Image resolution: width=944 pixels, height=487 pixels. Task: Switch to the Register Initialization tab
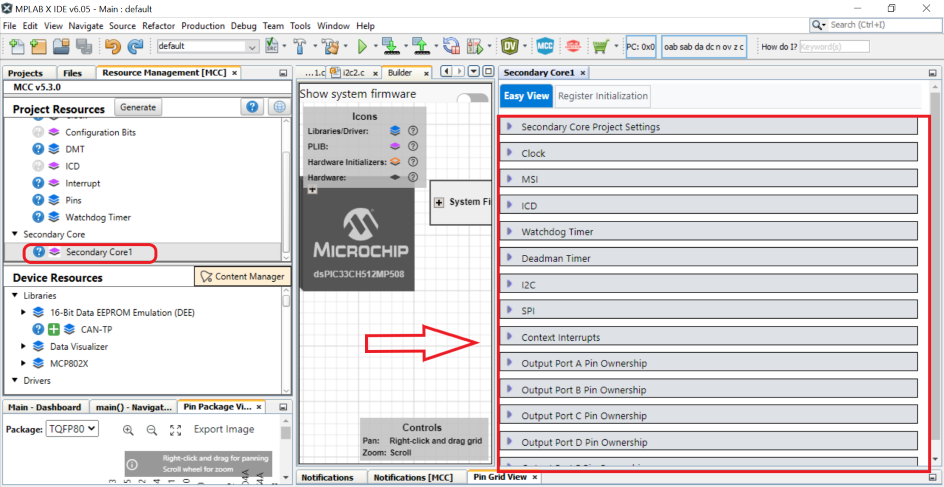click(x=603, y=96)
